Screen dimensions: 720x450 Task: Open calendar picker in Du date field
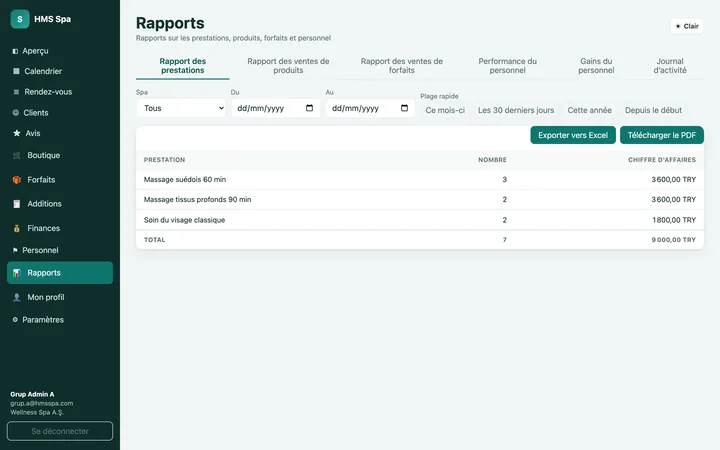pos(309,108)
